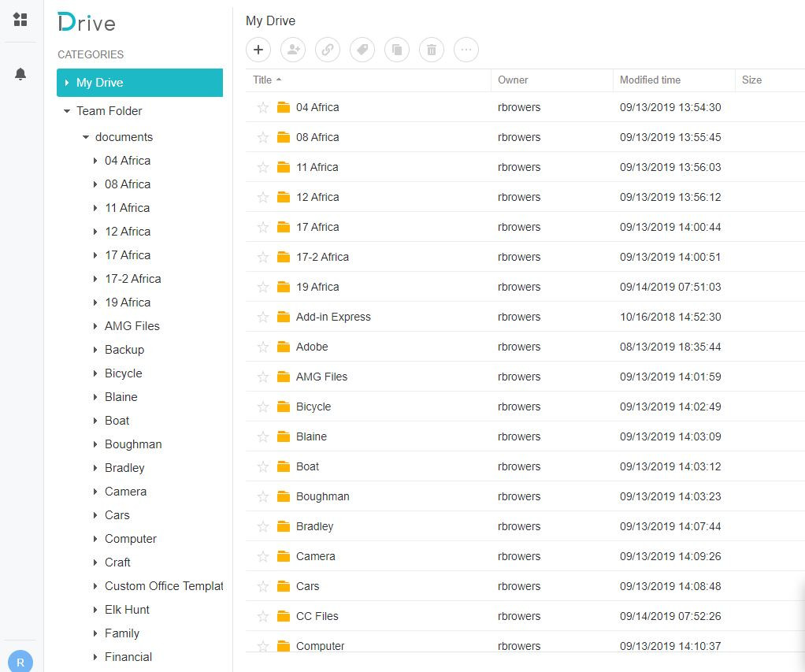Image resolution: width=805 pixels, height=672 pixels.
Task: Open the notifications bell
Action: [20, 74]
